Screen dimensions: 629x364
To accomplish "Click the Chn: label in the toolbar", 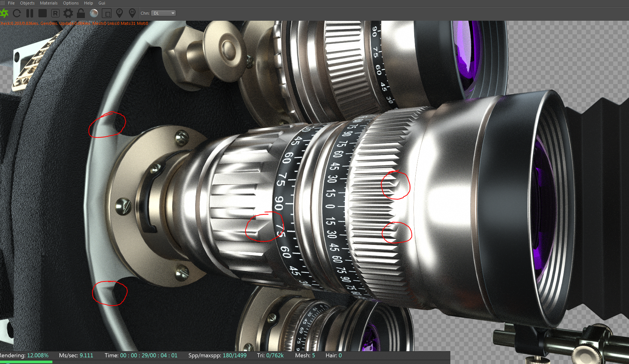I will (x=145, y=13).
